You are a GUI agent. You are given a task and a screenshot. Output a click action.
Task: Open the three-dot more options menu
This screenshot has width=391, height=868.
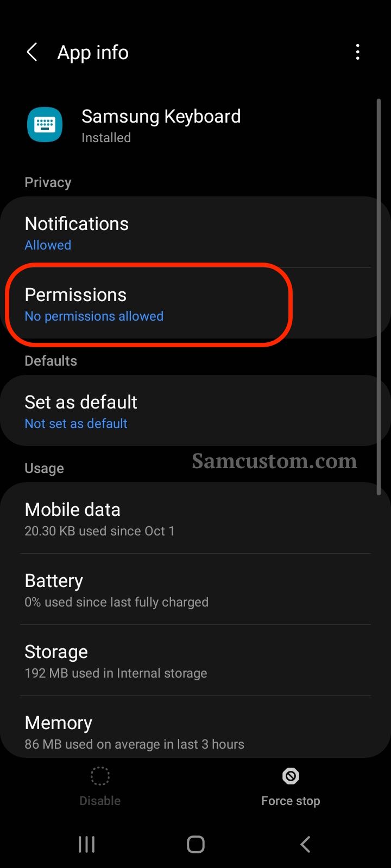pyautogui.click(x=357, y=53)
